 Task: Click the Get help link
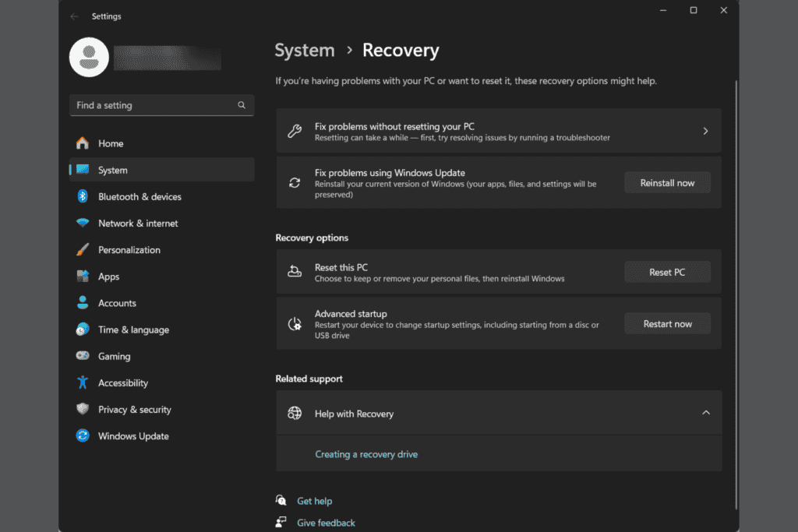[x=315, y=501]
